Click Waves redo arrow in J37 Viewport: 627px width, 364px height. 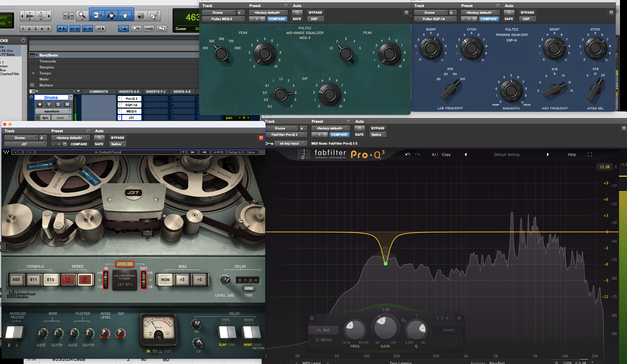(x=29, y=152)
